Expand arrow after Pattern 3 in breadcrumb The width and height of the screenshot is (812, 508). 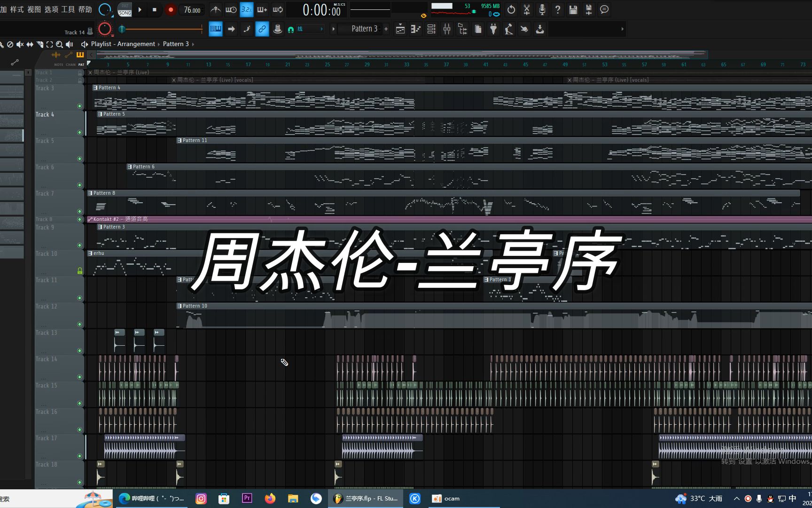[x=193, y=44]
